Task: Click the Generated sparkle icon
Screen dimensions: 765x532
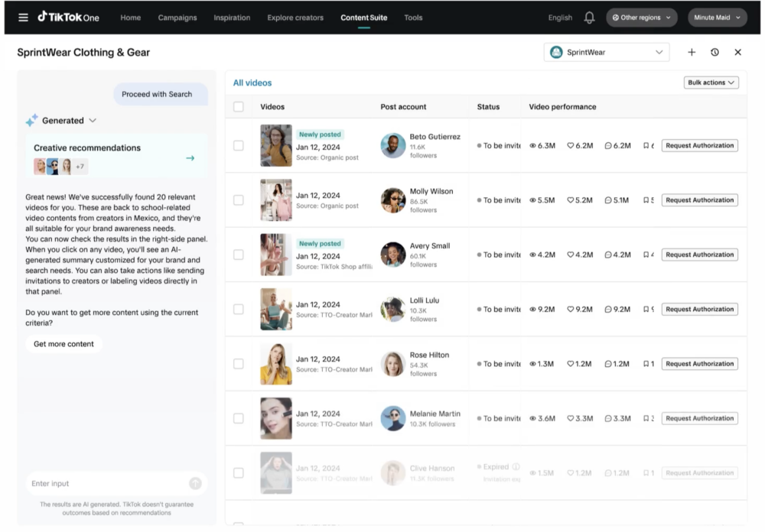Action: pos(31,121)
